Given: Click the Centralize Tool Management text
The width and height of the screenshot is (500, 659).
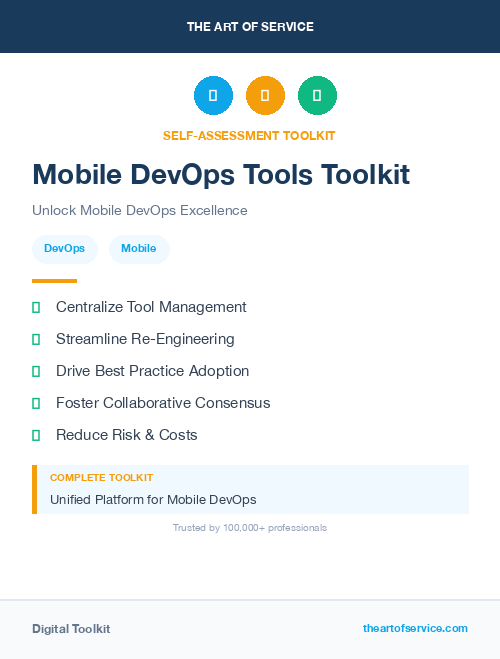Looking at the screenshot, I should click(151, 307).
